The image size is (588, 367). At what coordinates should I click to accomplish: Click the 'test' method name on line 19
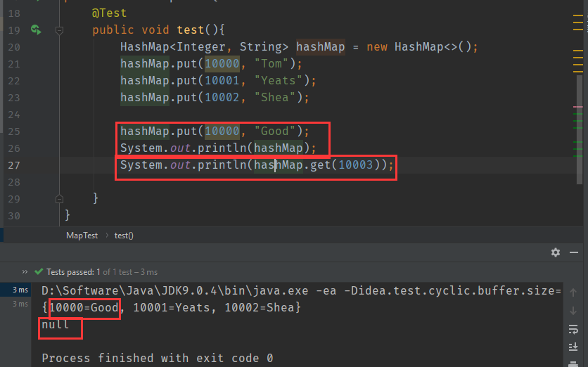(x=191, y=30)
